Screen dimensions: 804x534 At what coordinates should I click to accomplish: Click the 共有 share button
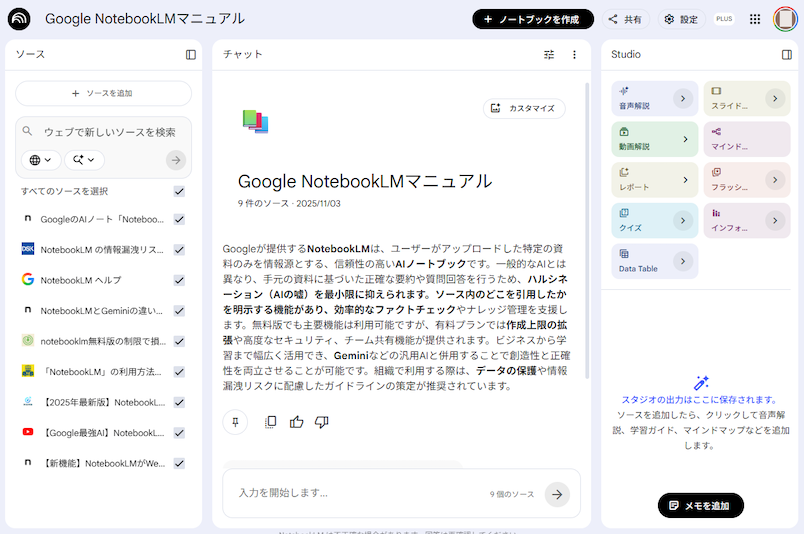[626, 19]
